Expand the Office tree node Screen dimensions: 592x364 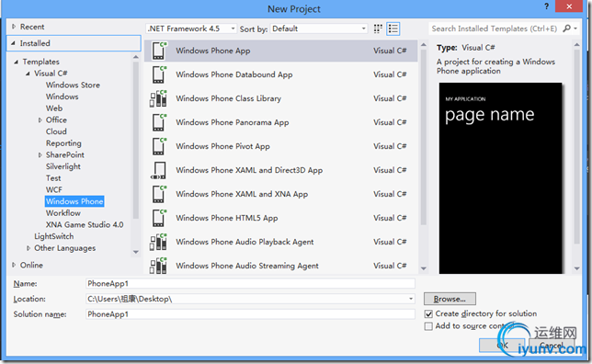pos(40,120)
